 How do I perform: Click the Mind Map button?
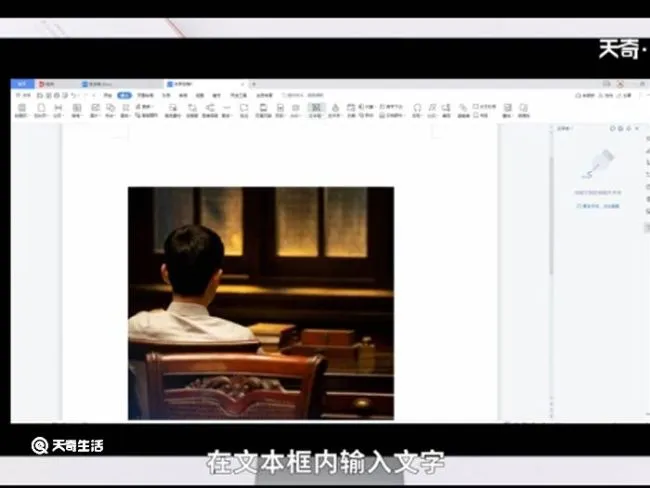210,111
